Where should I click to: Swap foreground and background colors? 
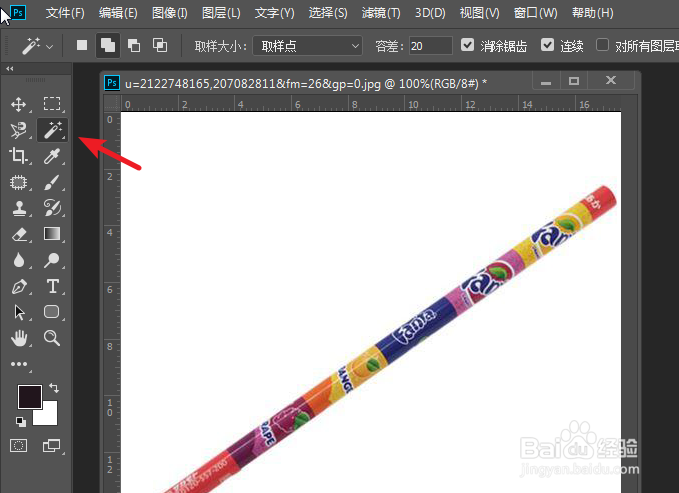coord(54,388)
